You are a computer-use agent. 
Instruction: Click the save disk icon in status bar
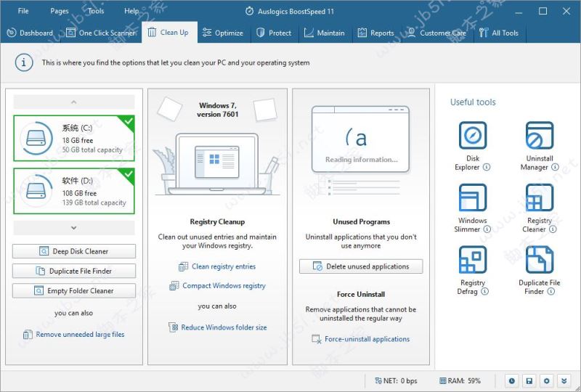pyautogui.click(x=529, y=381)
